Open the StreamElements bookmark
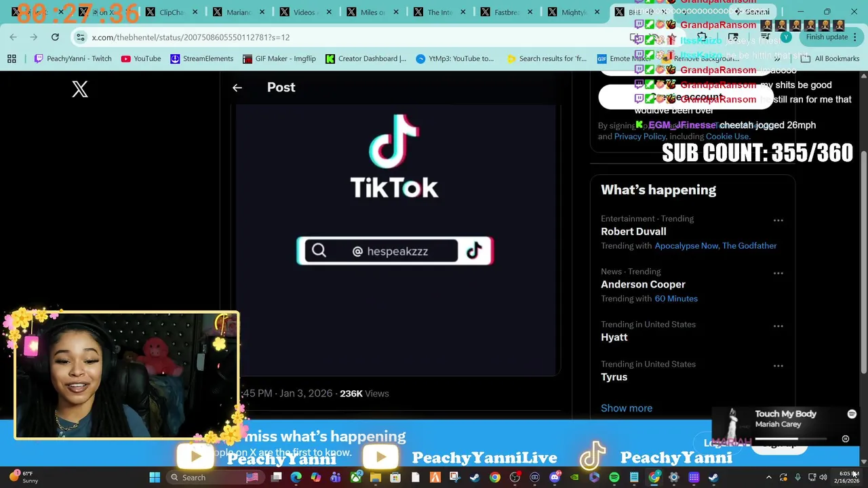 point(201,59)
